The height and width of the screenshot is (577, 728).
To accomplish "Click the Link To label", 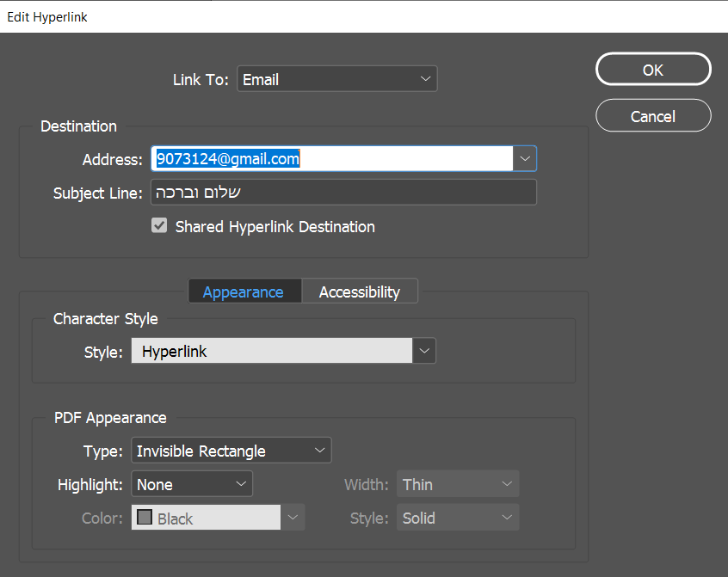I will pyautogui.click(x=201, y=80).
